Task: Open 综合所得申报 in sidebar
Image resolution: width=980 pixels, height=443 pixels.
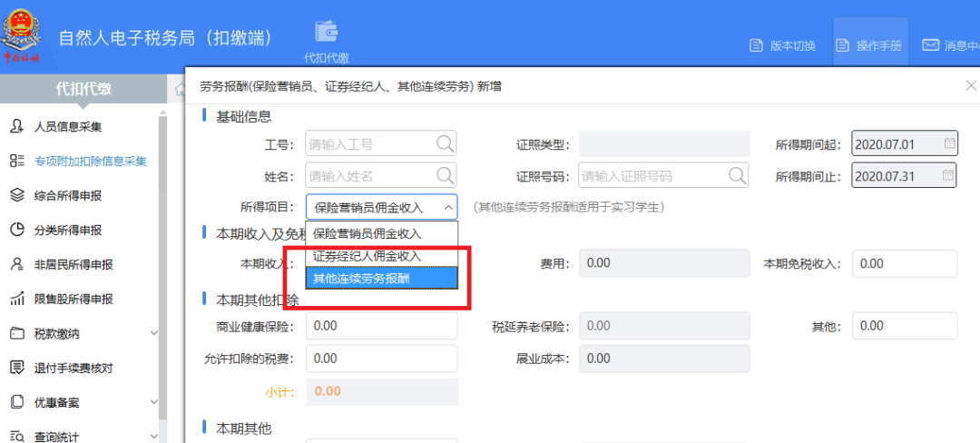Action: coord(67,195)
